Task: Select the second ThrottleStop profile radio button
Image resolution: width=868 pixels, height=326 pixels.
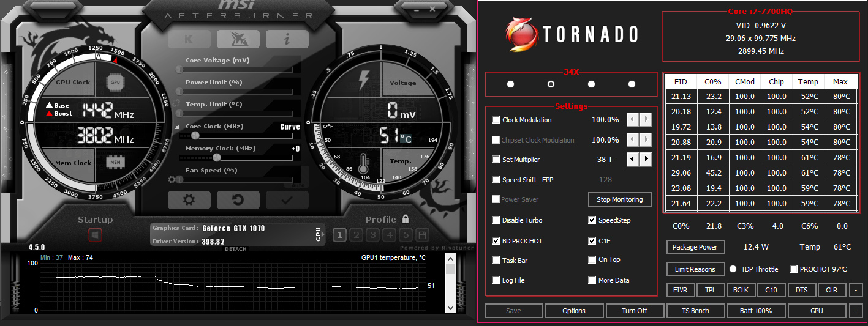Action: [x=551, y=84]
